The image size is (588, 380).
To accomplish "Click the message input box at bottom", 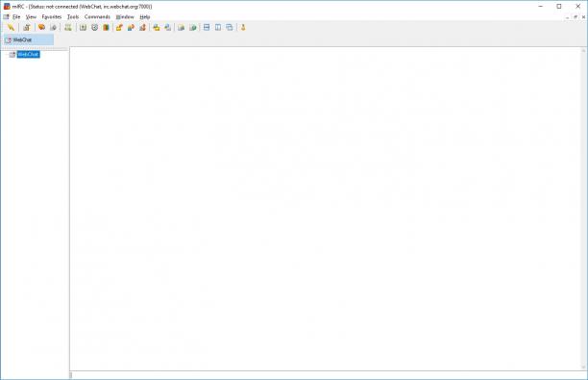I will [x=329, y=375].
